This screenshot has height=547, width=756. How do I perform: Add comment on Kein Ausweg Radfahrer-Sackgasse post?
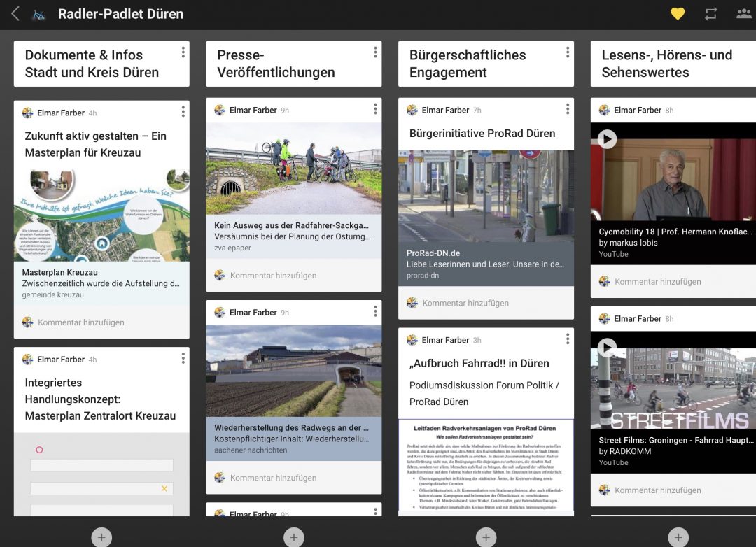click(x=273, y=276)
